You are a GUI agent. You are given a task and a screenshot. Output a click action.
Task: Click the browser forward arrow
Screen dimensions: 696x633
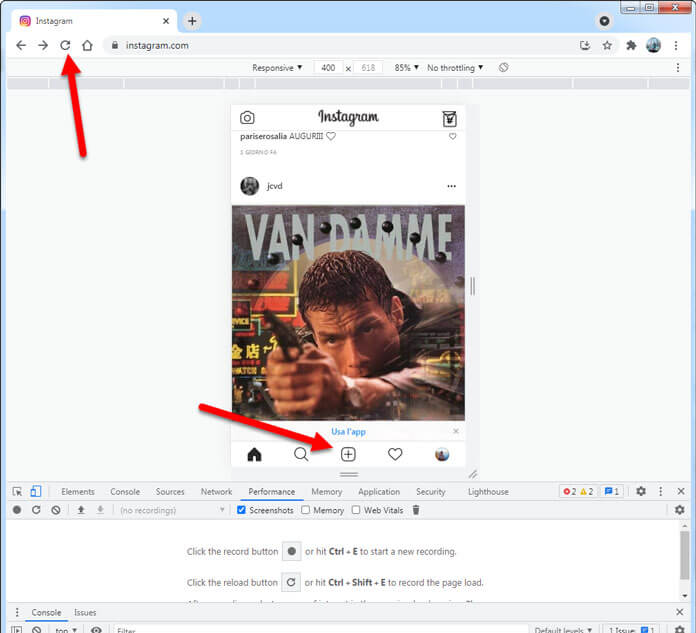coord(43,45)
